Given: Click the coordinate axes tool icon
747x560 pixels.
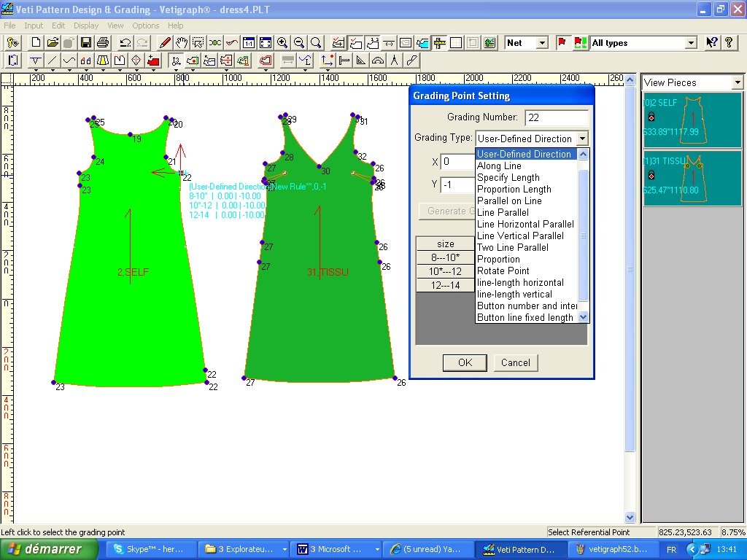Looking at the screenshot, I should pyautogui.click(x=328, y=61).
